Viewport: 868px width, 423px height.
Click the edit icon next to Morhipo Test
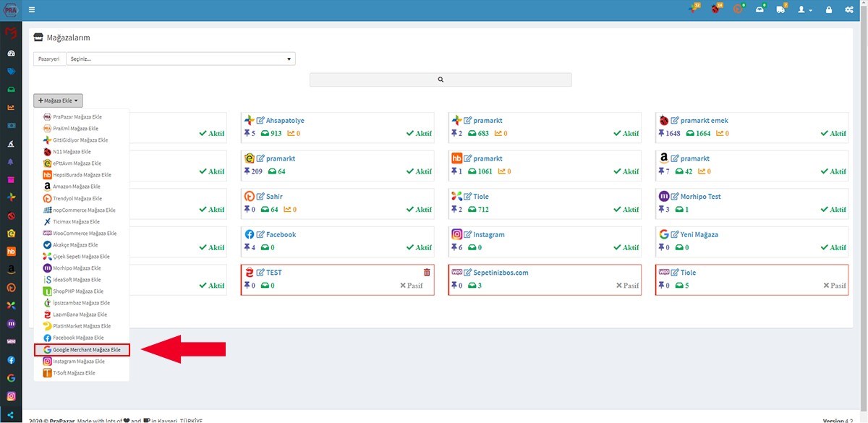tap(675, 197)
